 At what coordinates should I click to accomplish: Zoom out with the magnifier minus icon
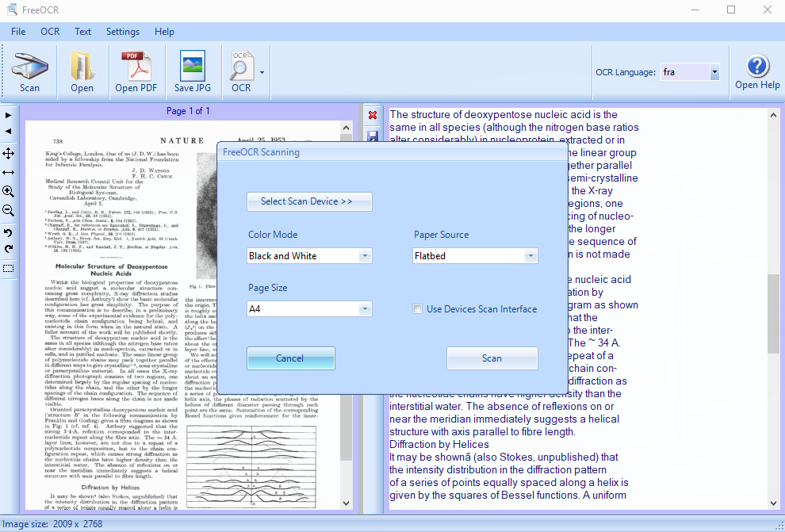[8, 210]
